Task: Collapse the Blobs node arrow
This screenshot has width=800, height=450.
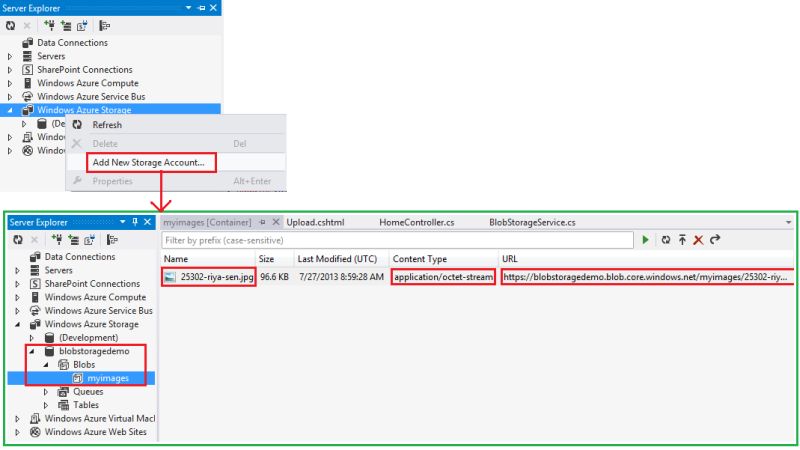Action: [46, 365]
